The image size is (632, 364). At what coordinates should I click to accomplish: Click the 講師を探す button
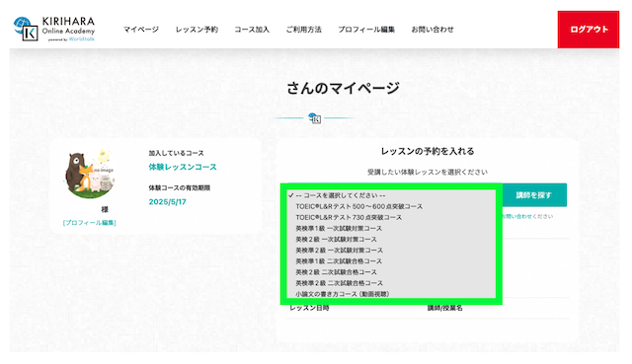pyautogui.click(x=534, y=195)
